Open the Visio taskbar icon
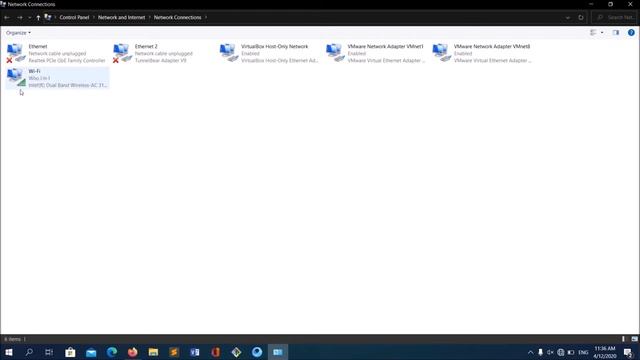640x360 pixels. pos(195,352)
